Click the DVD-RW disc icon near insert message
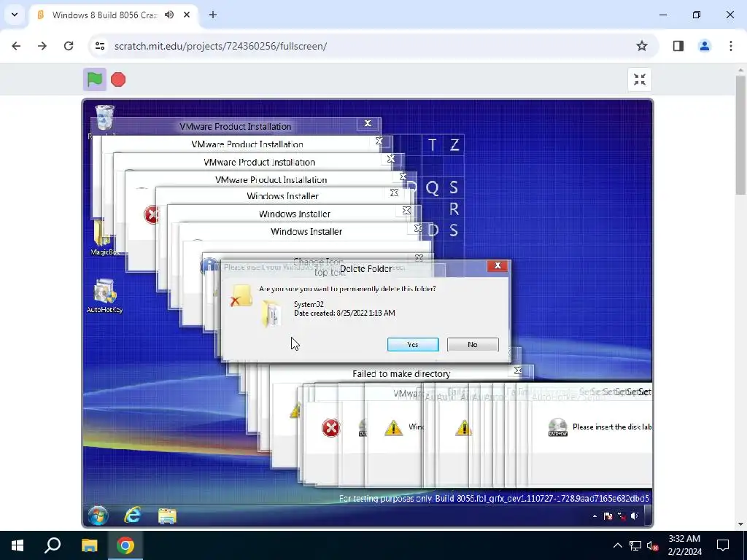The height and width of the screenshot is (560, 747). coord(557,427)
